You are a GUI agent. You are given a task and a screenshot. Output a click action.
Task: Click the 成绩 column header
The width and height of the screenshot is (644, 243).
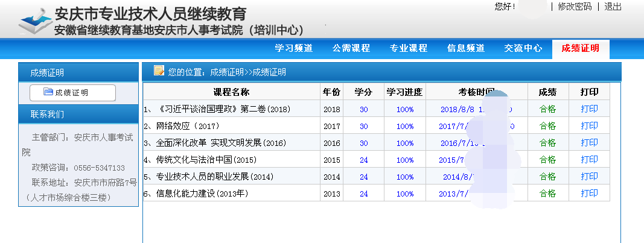[547, 92]
